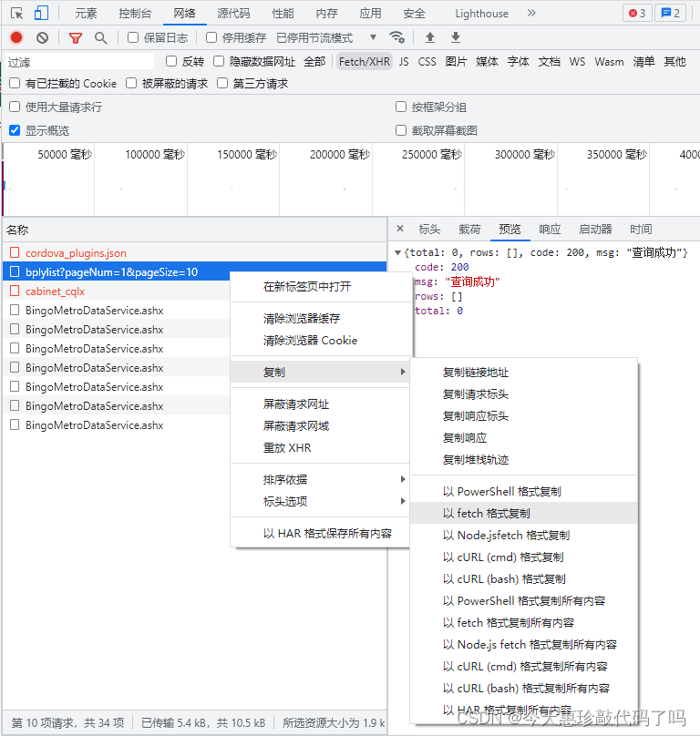
Task: Enable 使用大量请求行 checkbox
Action: coord(15,107)
